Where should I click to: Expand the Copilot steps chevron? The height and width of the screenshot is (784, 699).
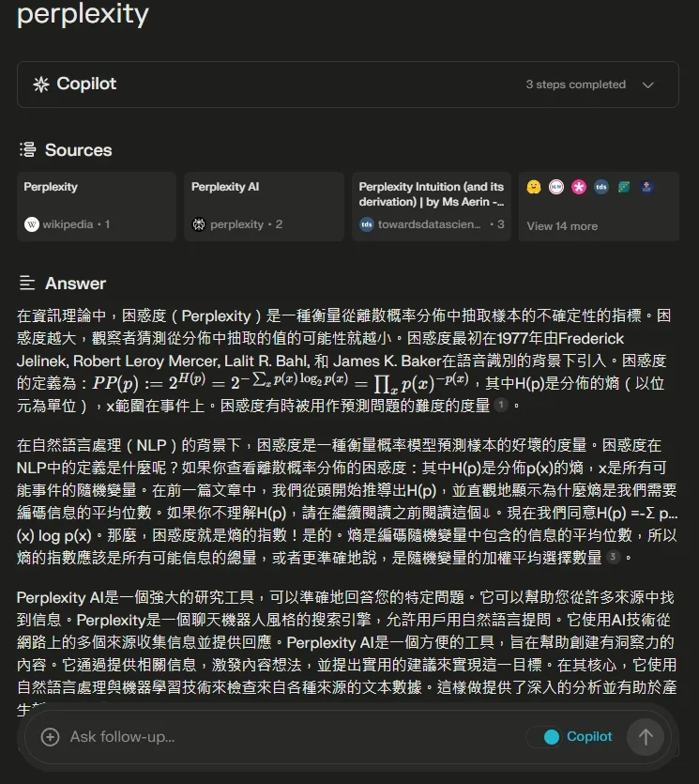pyautogui.click(x=648, y=85)
